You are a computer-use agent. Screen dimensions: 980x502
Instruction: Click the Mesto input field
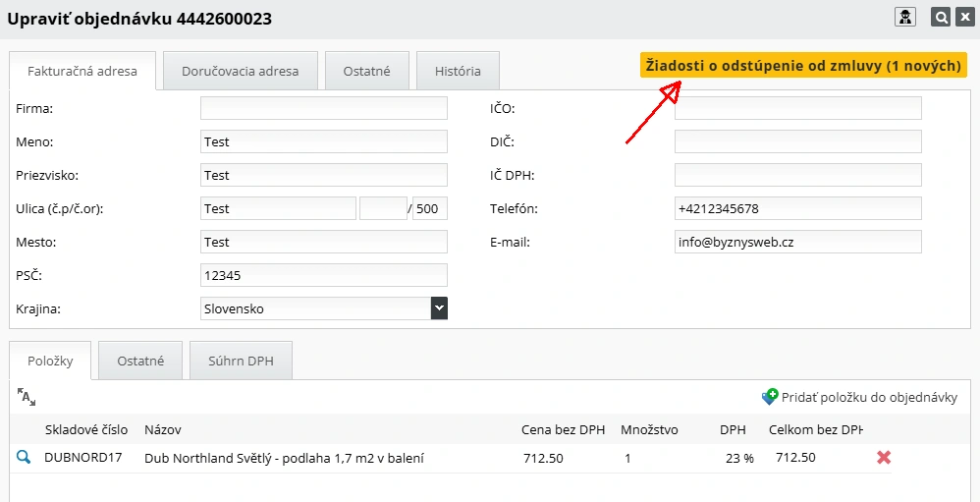tap(324, 242)
